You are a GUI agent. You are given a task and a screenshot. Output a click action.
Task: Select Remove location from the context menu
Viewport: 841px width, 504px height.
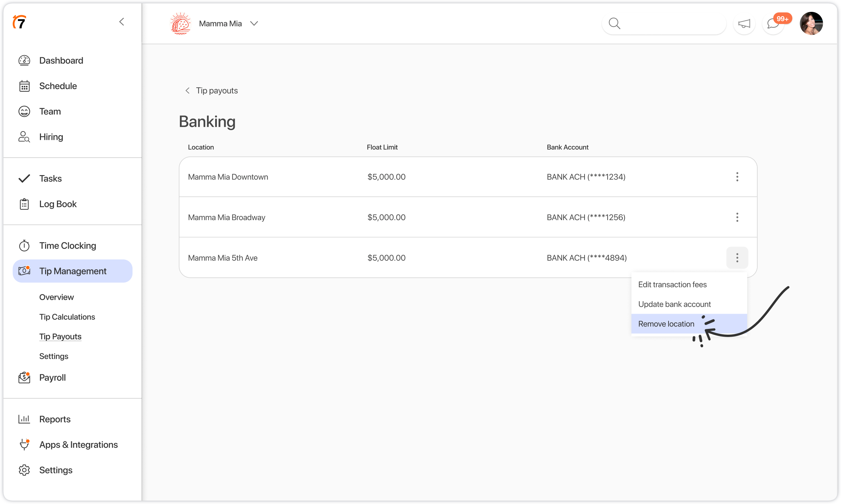[x=666, y=324]
